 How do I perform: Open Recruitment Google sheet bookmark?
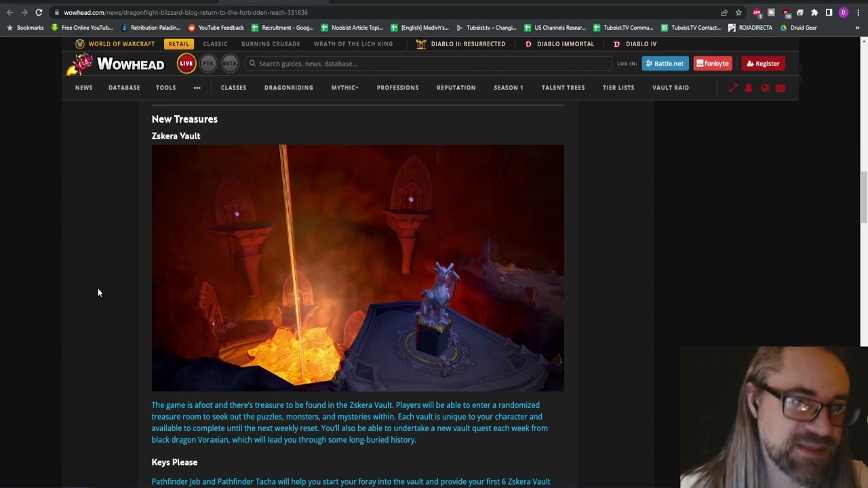[282, 28]
